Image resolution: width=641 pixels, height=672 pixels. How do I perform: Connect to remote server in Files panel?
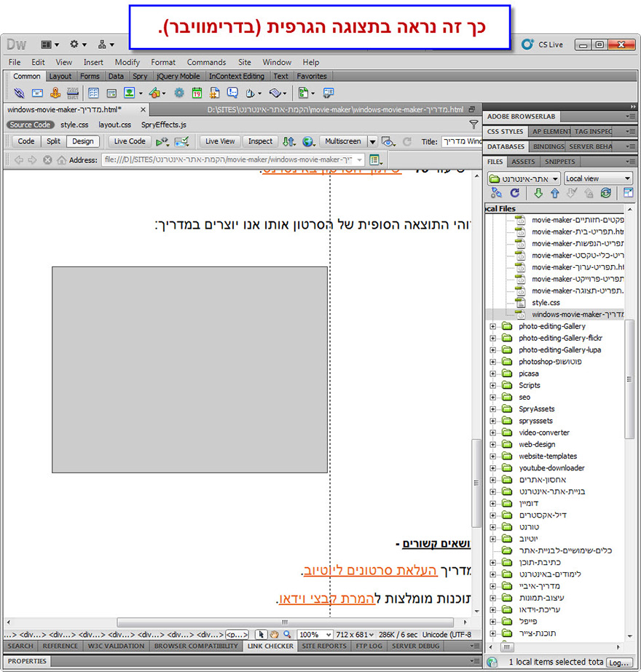(x=497, y=193)
